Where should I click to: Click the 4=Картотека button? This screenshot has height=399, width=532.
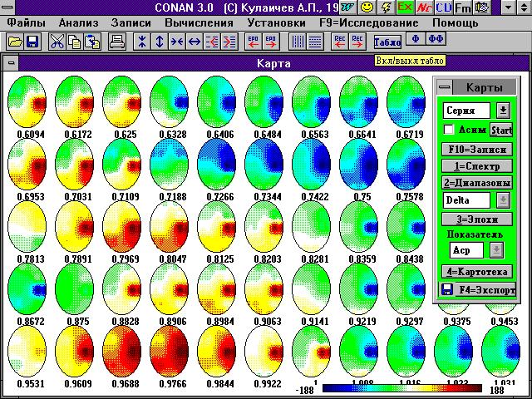476,271
